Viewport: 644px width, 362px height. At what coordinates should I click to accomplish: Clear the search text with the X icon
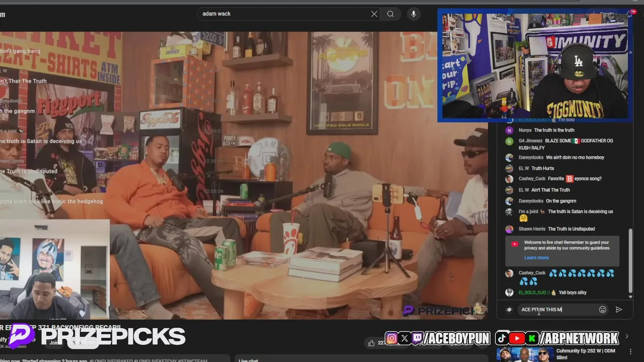pyautogui.click(x=374, y=14)
